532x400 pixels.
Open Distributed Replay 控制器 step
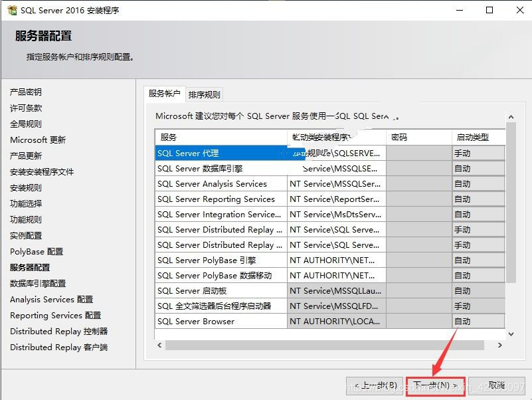coord(58,332)
